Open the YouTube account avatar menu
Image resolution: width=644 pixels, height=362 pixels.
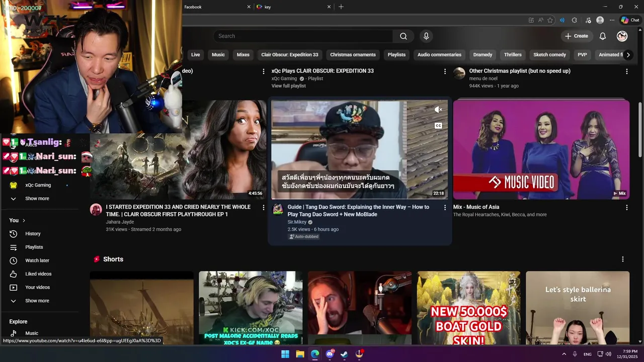(622, 36)
